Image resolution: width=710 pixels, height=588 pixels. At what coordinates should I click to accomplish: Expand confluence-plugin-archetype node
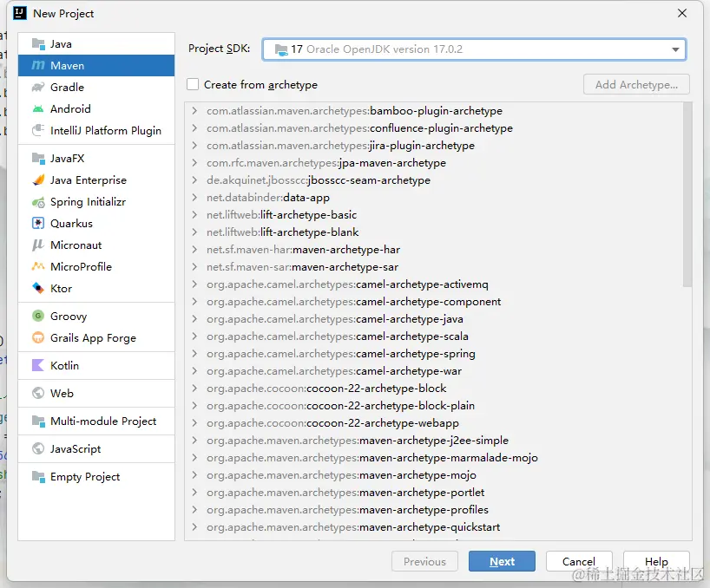click(x=194, y=128)
